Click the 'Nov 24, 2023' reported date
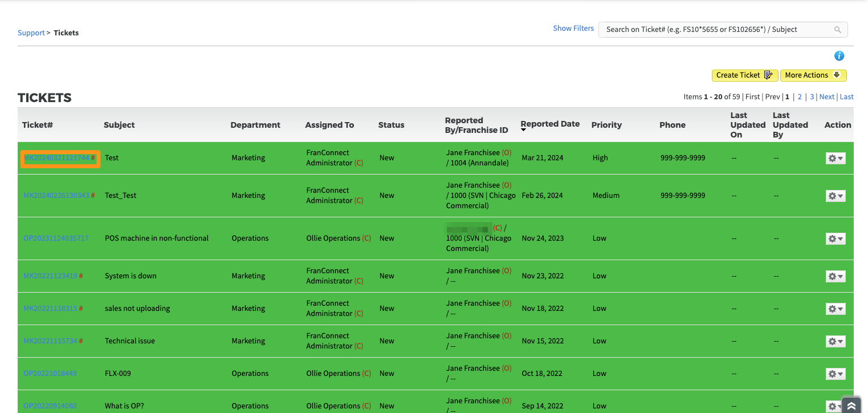Screen dimensions: 868x413 click(x=543, y=238)
